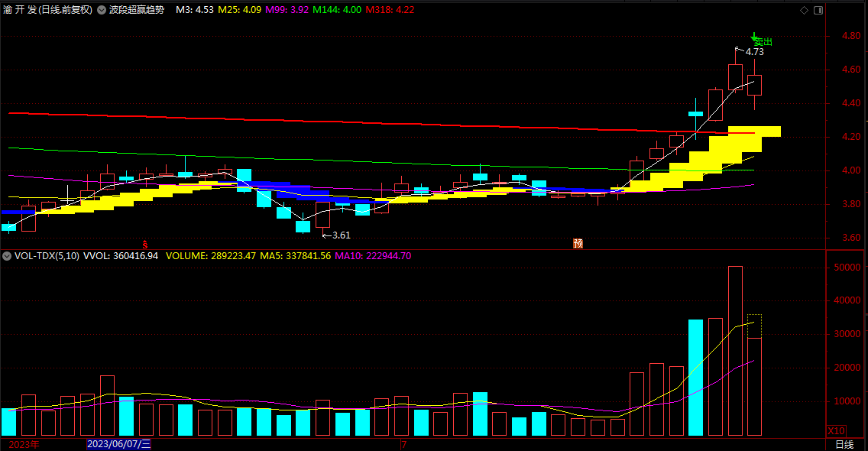Click the 波段超赢趋势 indicator name

[137, 10]
